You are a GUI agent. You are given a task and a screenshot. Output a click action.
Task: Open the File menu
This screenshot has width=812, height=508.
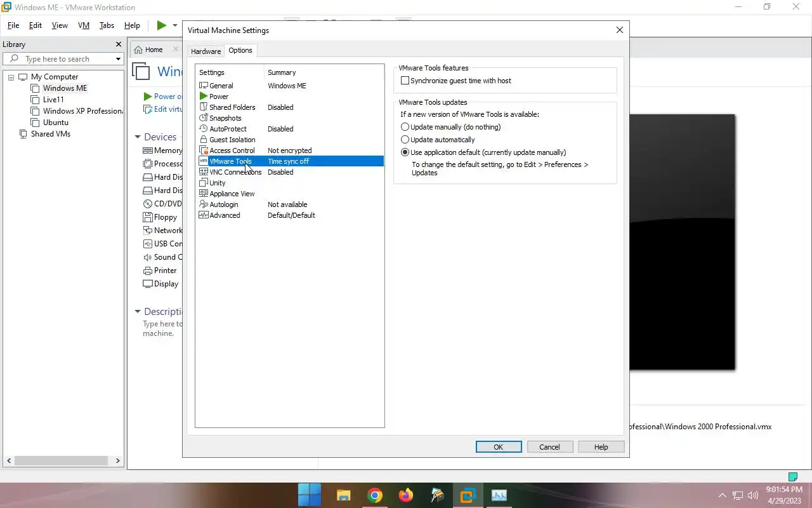13,25
